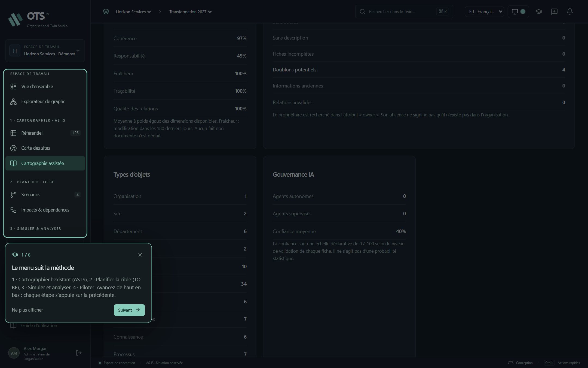
Task: Click the Carte des sites globe icon
Action: coord(13,148)
